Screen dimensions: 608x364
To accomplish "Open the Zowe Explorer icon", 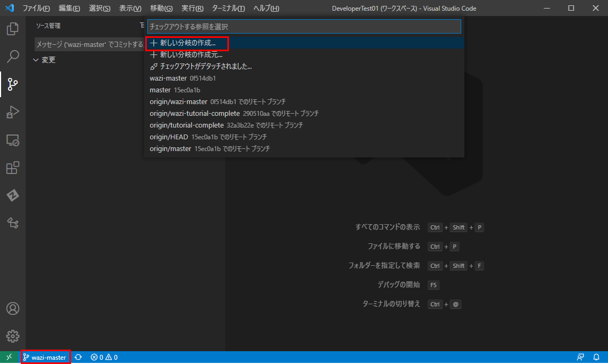I will click(13, 195).
